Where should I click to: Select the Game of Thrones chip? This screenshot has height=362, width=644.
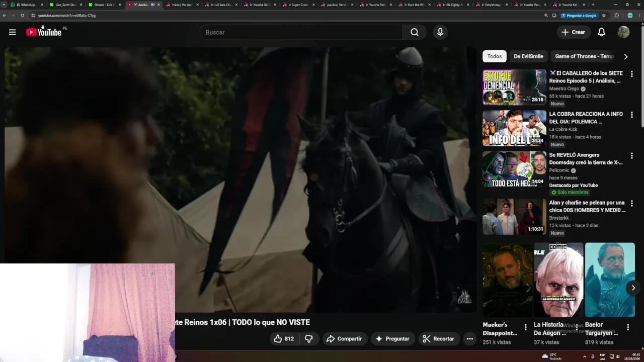tap(584, 56)
